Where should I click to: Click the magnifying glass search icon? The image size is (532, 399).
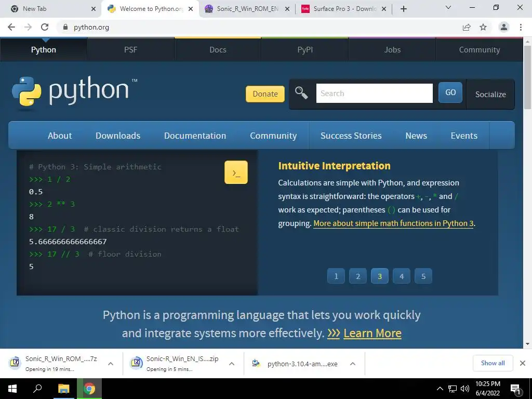tap(301, 93)
